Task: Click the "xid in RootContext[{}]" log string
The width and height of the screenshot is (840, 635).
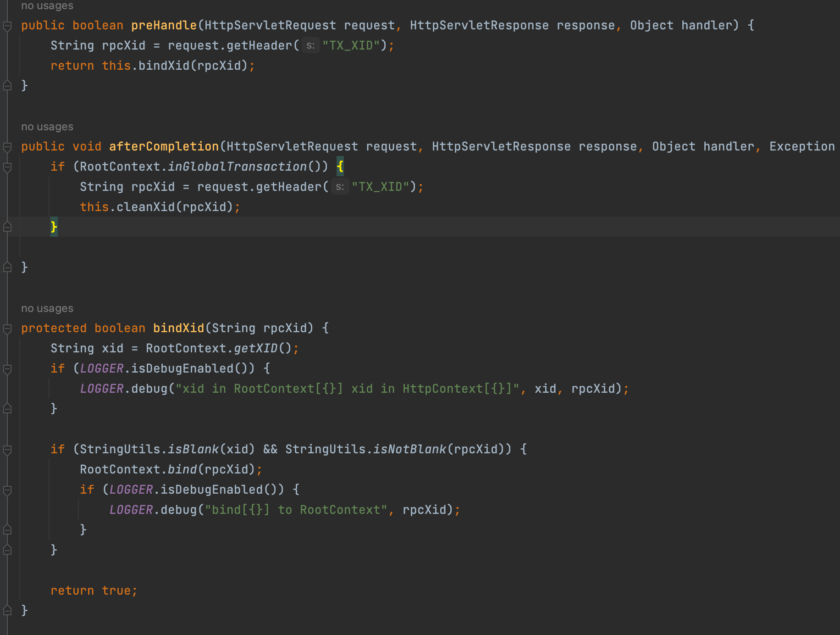Action: click(x=347, y=389)
